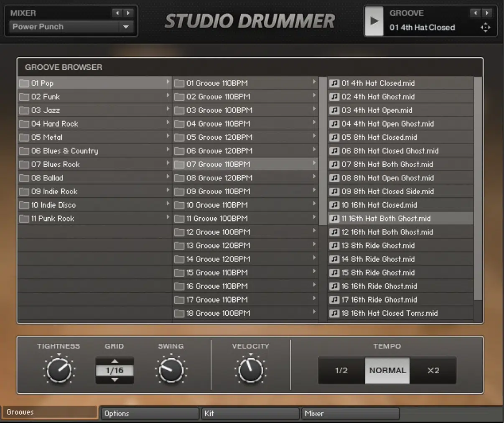This screenshot has height=423, width=504.
Task: Click the MIDI file list scrollbar
Action: (478, 188)
